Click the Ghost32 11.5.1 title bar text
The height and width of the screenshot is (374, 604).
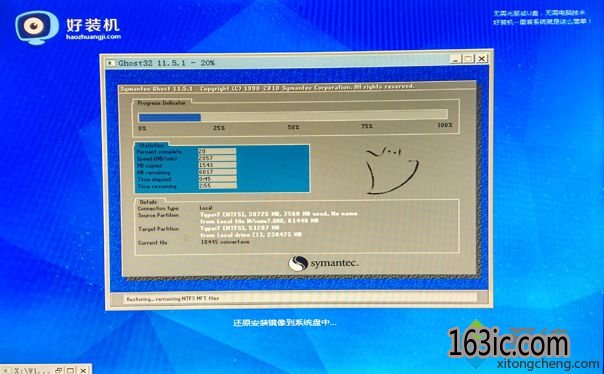166,63
